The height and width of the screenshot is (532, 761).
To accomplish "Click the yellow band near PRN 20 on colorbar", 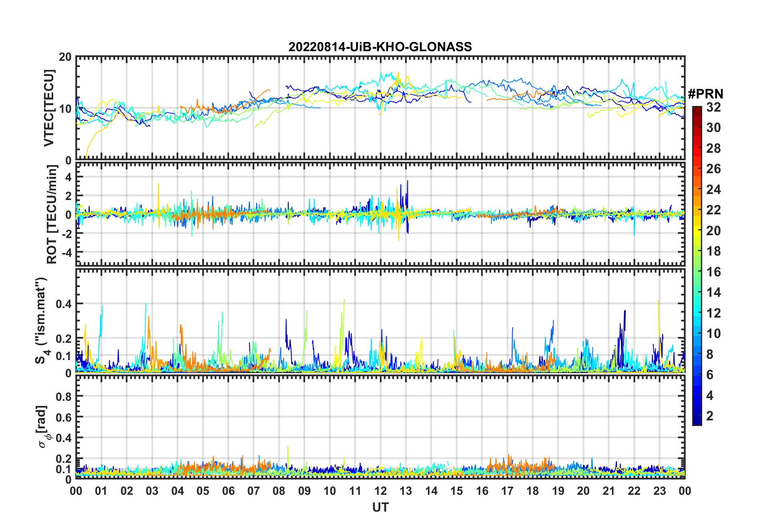I will click(697, 230).
